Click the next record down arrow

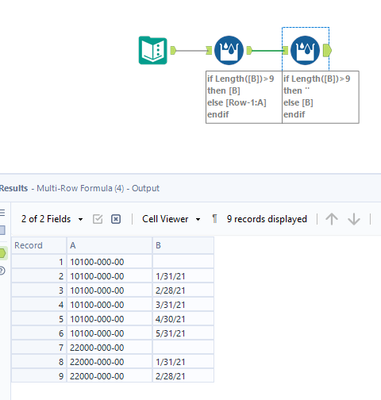(354, 219)
